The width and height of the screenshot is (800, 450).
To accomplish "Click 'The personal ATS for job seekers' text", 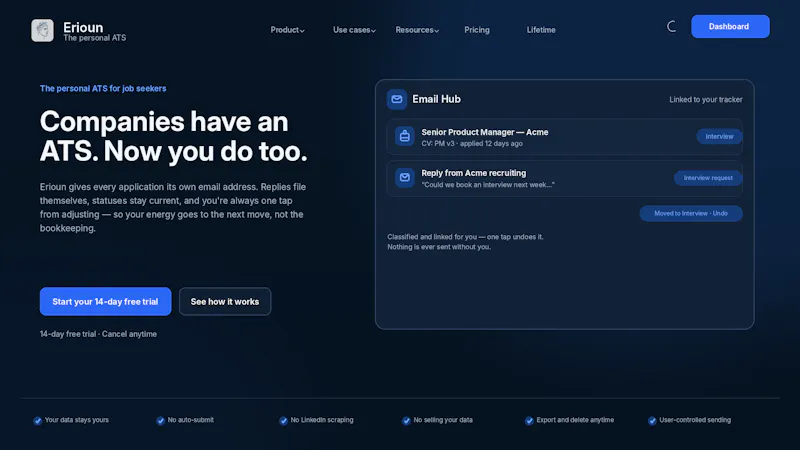I will point(103,88).
